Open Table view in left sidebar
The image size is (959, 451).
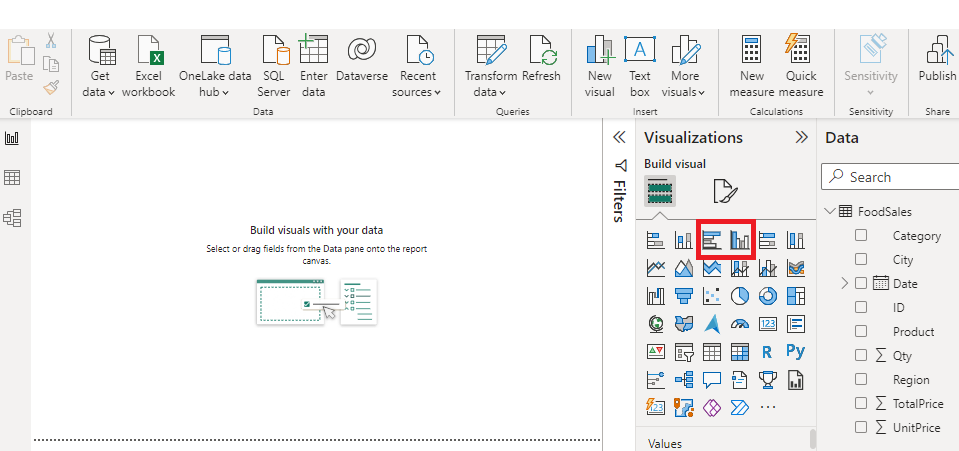[13, 178]
